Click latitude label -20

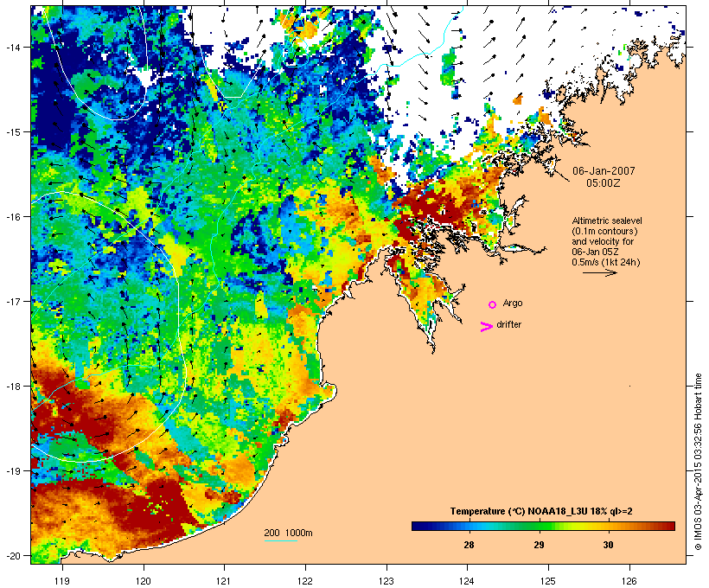coord(13,555)
